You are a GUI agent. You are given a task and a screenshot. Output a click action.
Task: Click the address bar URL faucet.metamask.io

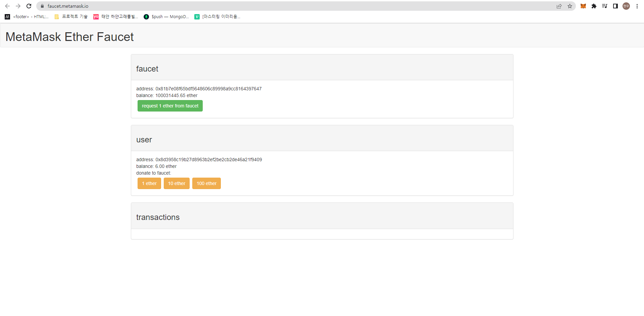click(x=68, y=6)
